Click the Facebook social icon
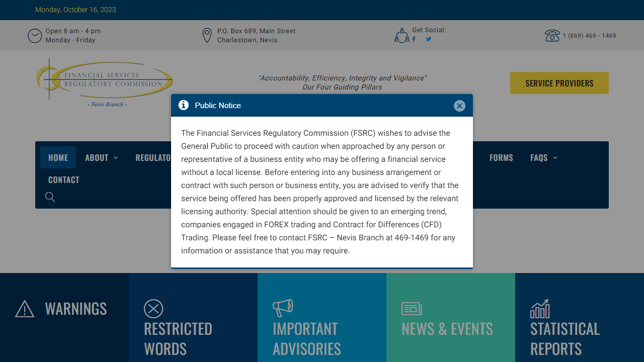The width and height of the screenshot is (644, 362). (414, 39)
